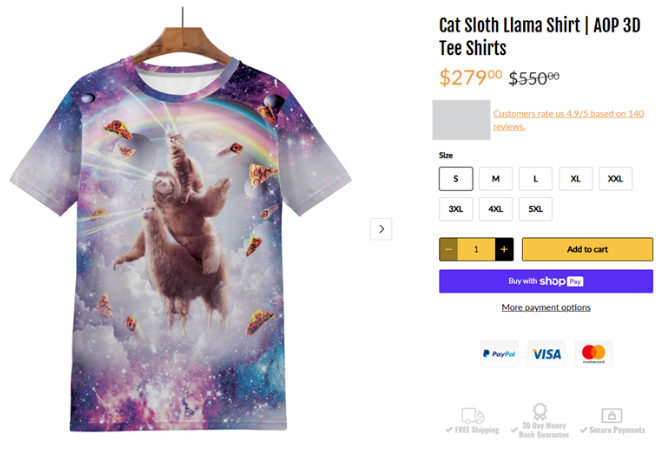Click the secure payments lock icon

(x=610, y=415)
